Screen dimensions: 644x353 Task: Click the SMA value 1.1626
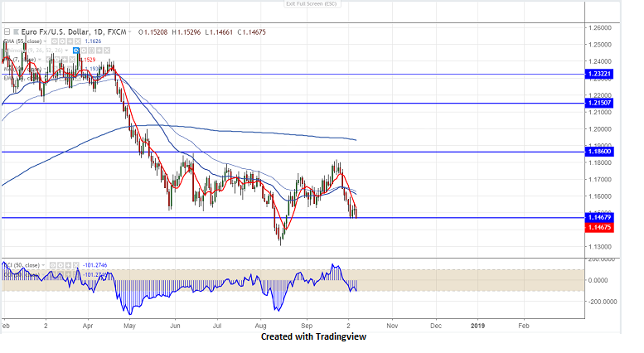click(x=93, y=41)
